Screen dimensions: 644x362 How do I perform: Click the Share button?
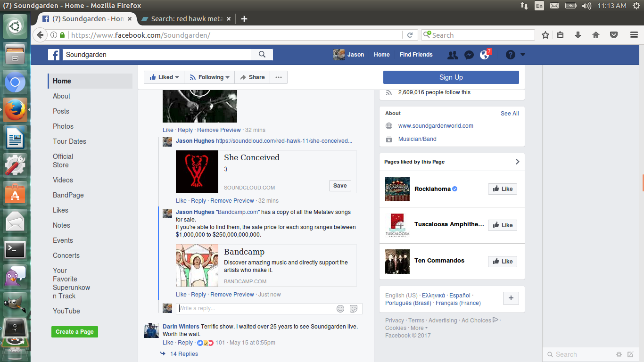pyautogui.click(x=252, y=77)
